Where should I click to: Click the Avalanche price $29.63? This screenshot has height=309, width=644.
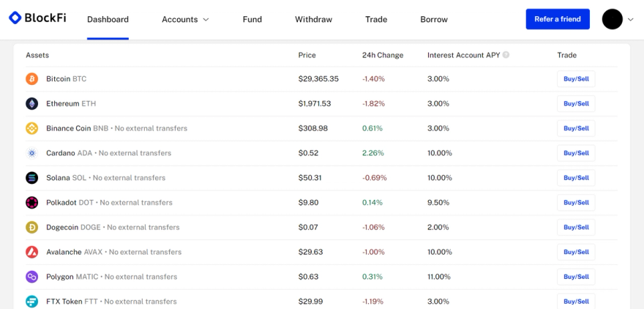point(310,252)
